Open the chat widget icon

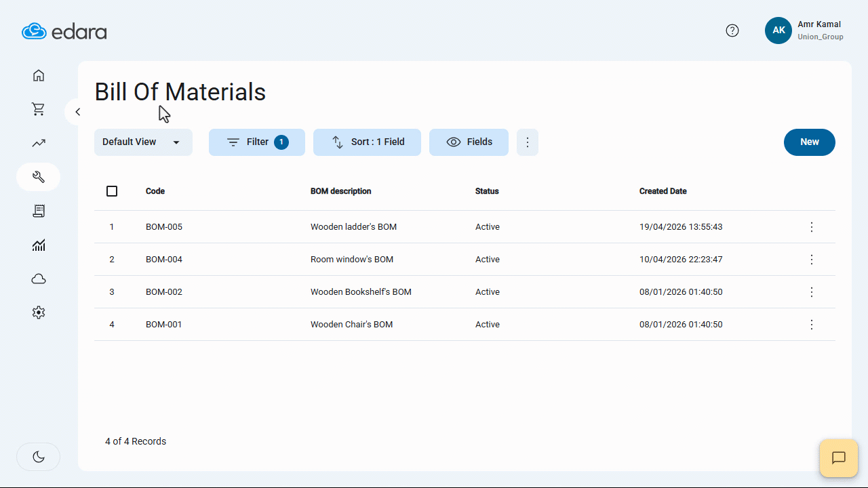coord(839,458)
